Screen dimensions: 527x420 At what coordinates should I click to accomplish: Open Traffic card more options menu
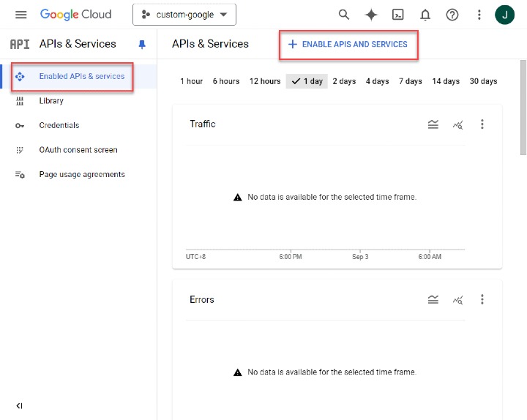coord(482,124)
